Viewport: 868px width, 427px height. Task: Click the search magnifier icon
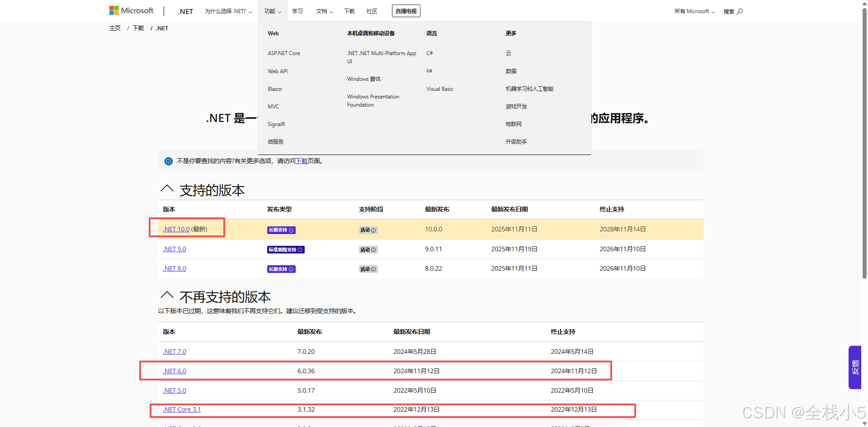click(740, 11)
